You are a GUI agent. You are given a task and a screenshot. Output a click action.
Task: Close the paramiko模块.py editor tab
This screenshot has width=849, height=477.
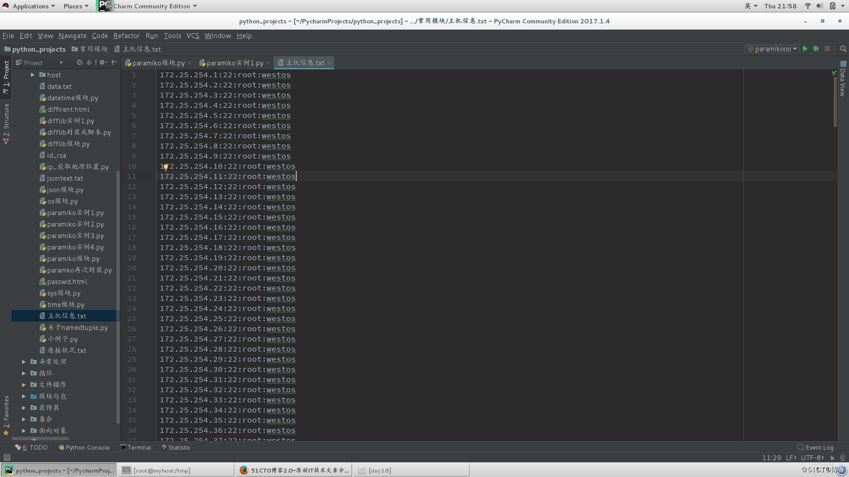click(189, 63)
